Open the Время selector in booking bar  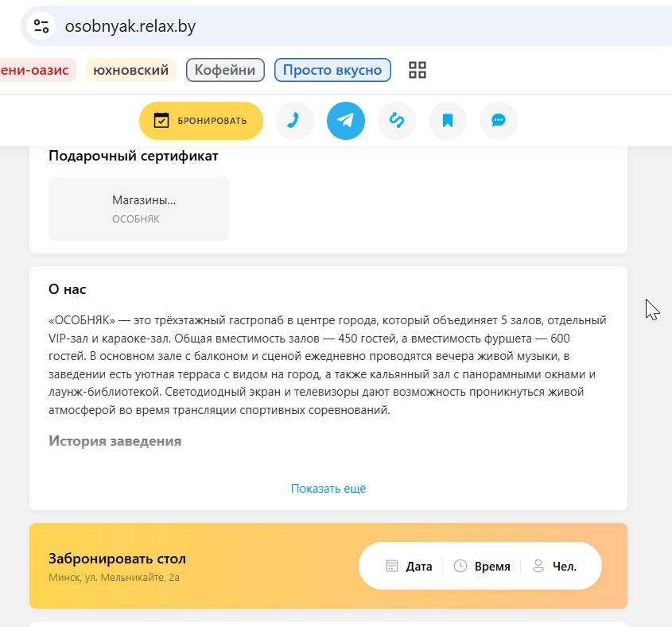pos(482,566)
